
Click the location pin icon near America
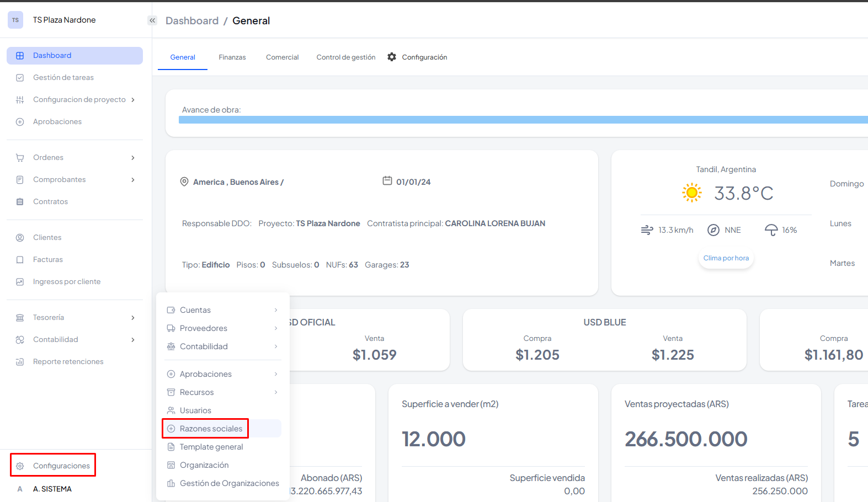pyautogui.click(x=184, y=181)
